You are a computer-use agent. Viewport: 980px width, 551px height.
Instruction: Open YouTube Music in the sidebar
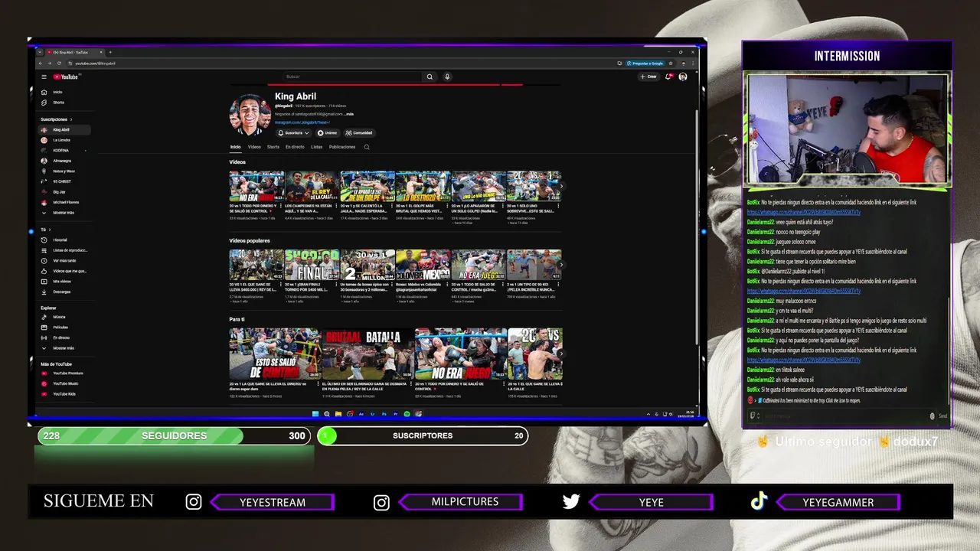point(66,383)
